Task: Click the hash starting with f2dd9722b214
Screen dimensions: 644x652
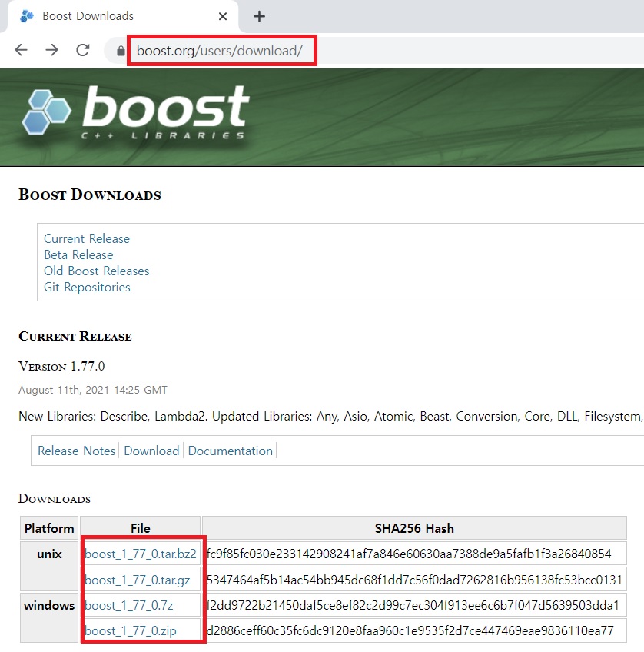Action: (x=413, y=605)
